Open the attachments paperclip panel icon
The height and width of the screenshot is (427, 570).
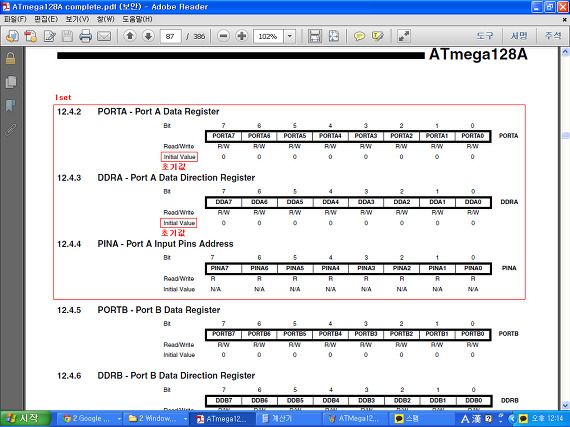(11, 129)
